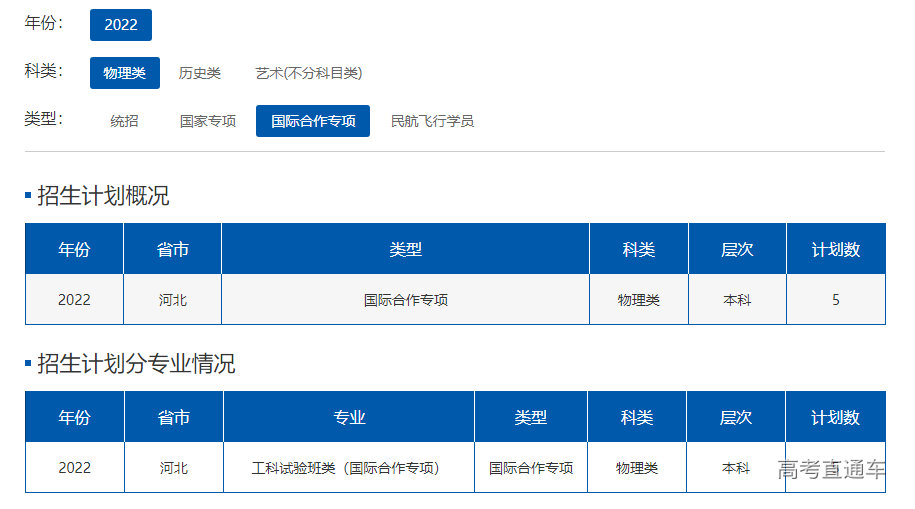This screenshot has height=509, width=915.
Task: Click 层次 header in majors table
Action: (735, 417)
